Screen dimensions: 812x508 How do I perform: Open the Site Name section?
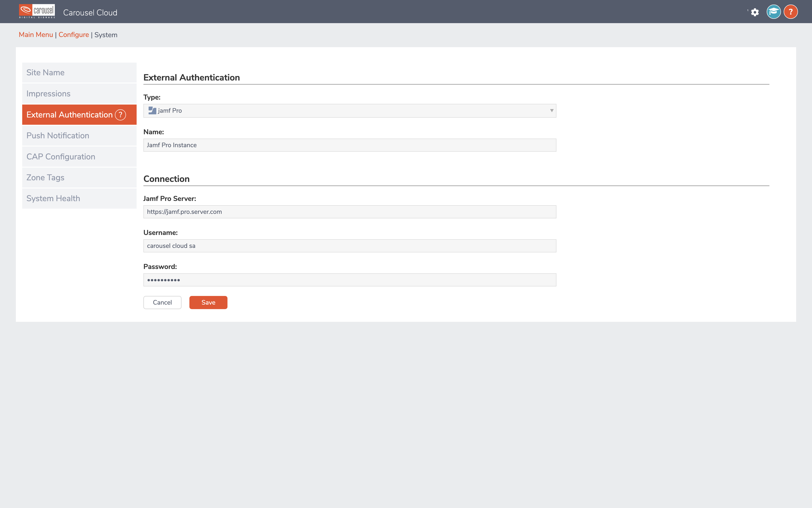79,73
